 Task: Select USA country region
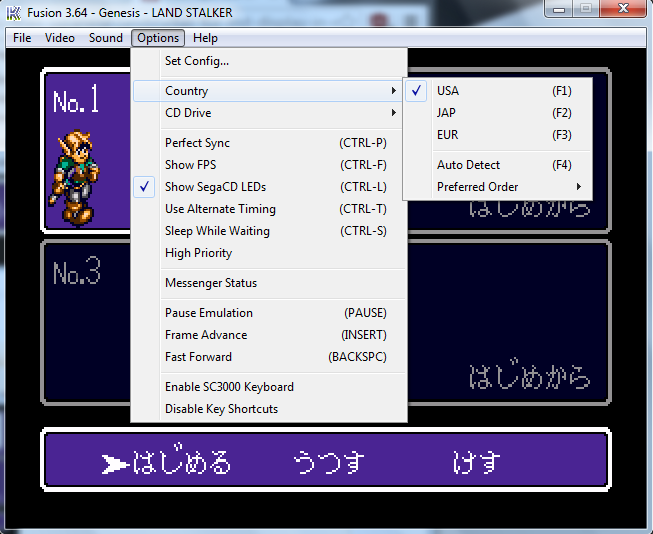tap(498, 91)
